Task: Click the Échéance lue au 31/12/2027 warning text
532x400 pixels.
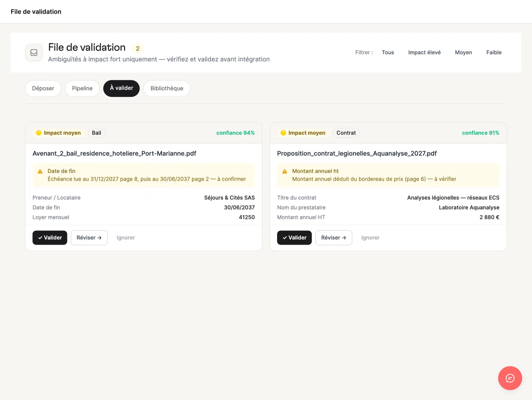Action: point(147,179)
